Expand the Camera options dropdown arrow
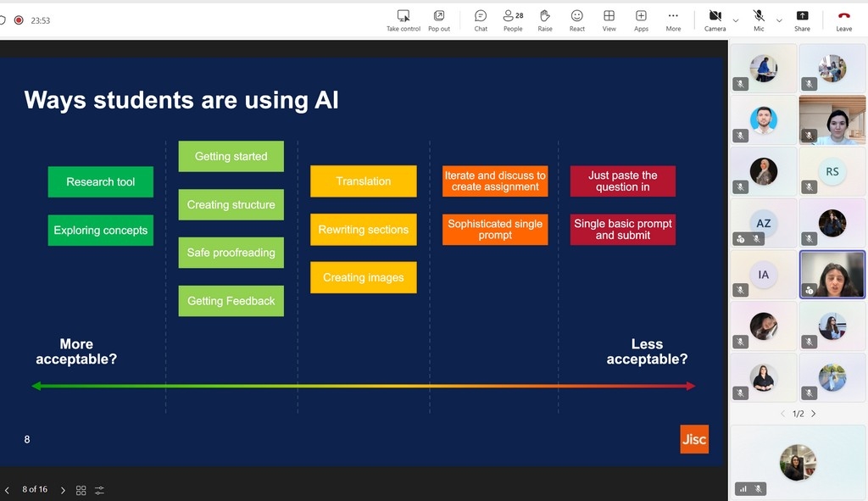 click(735, 20)
